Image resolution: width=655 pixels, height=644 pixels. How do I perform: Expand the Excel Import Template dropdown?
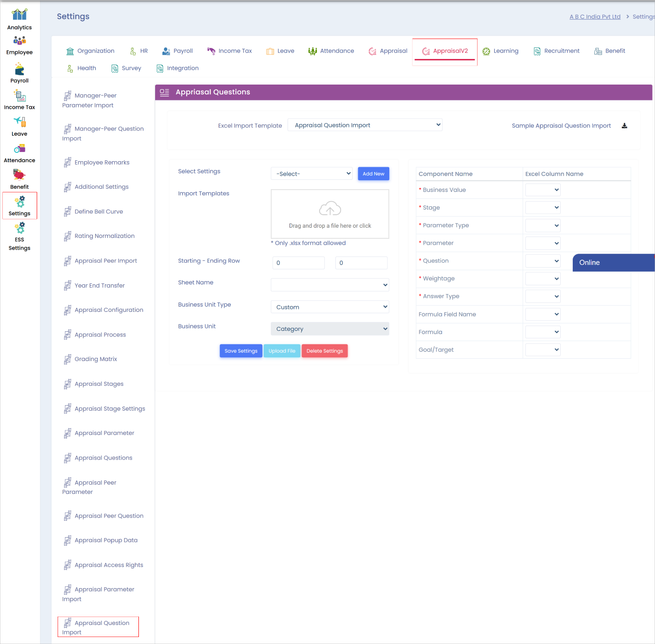[x=365, y=125]
